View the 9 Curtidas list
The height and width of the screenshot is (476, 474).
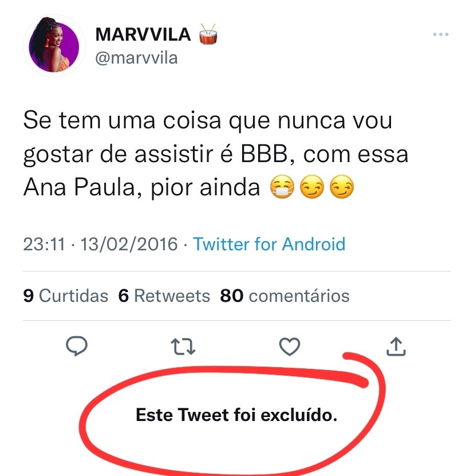click(65, 296)
